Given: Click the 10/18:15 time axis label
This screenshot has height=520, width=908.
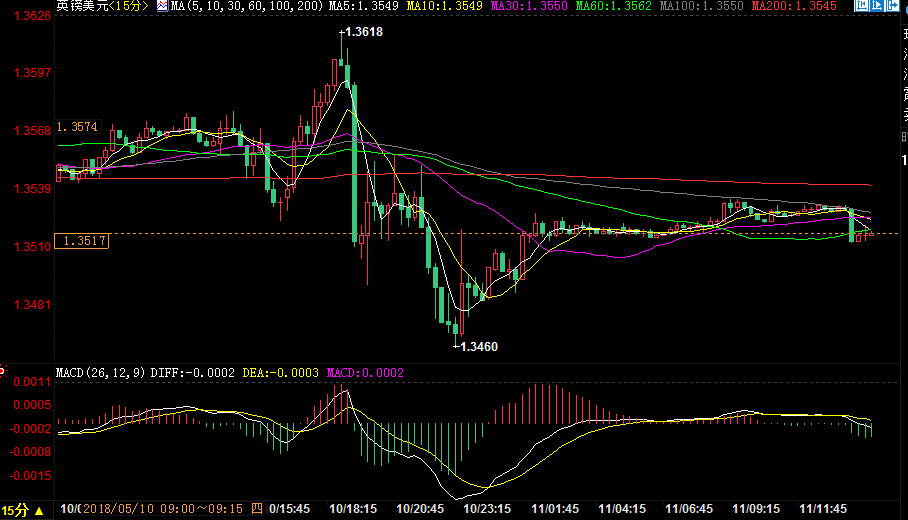Looking at the screenshot, I should click(353, 509).
